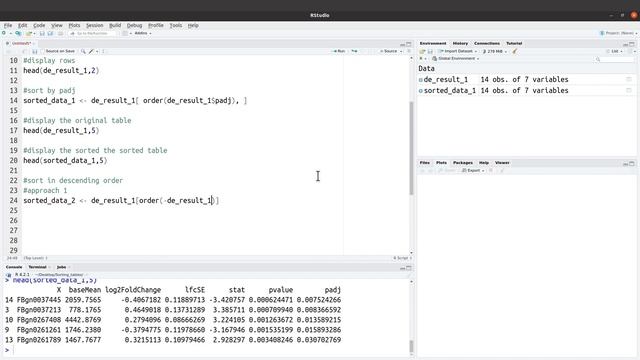Click the New File icon in main toolbar

pyautogui.click(x=4, y=33)
